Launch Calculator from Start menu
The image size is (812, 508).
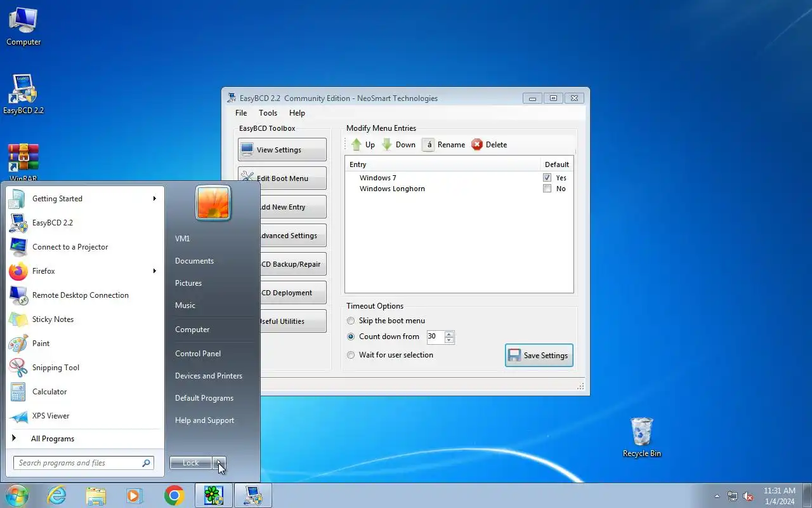pos(84,392)
